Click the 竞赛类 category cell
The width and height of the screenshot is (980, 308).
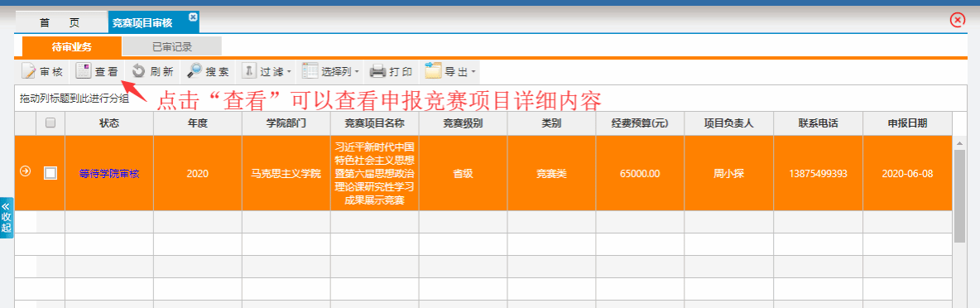[x=551, y=173]
